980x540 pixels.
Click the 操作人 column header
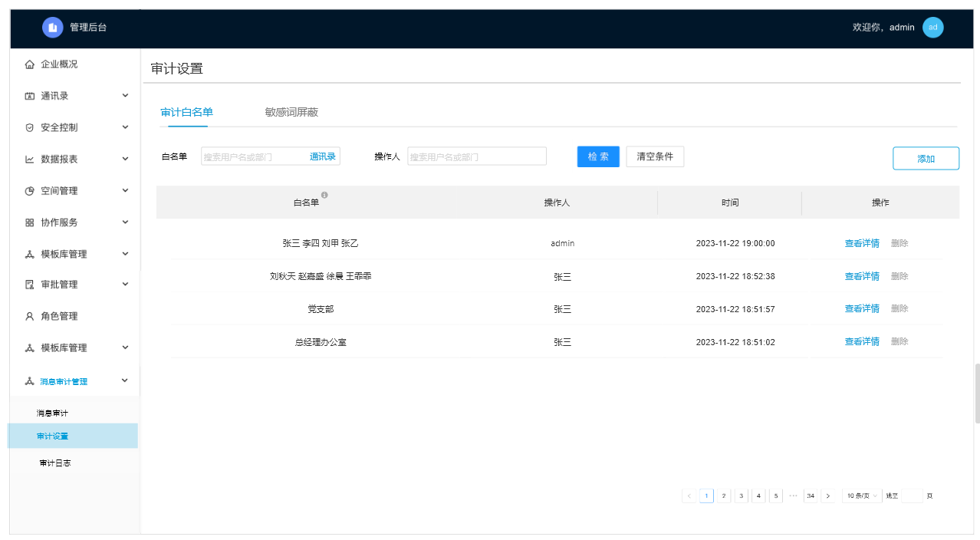(557, 202)
